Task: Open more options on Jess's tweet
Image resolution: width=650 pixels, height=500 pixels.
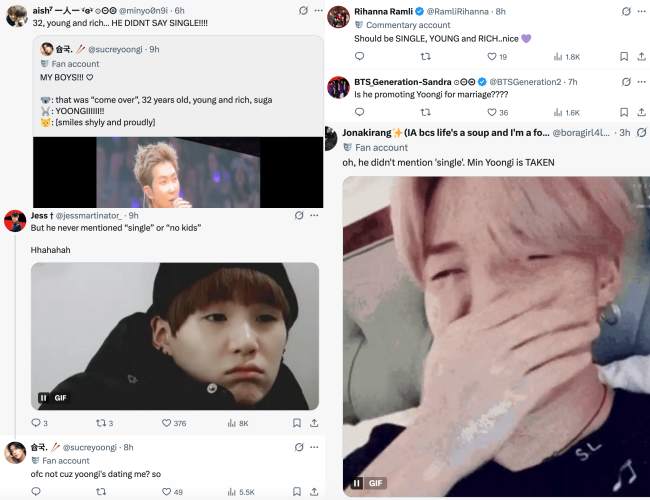Action: 314,215
